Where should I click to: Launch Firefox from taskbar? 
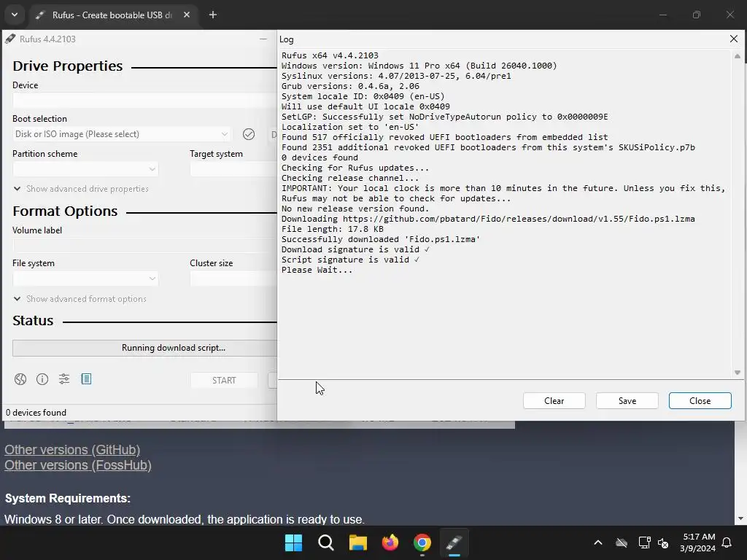390,542
